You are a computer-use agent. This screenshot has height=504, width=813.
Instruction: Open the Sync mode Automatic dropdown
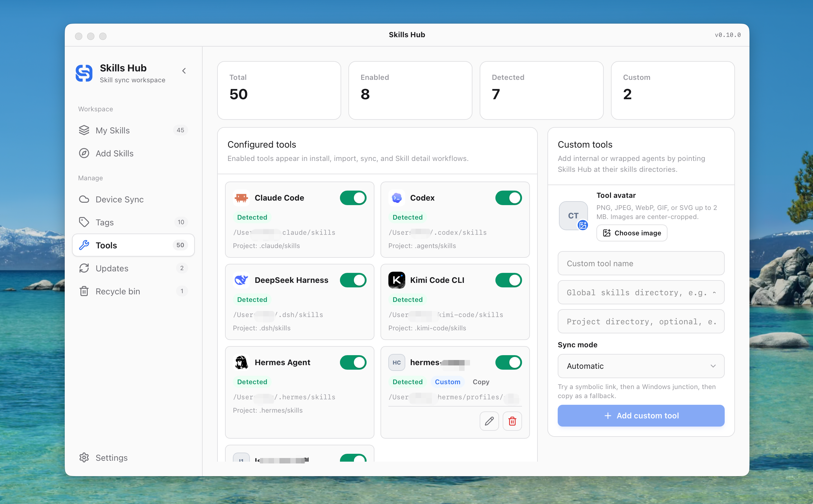point(641,366)
